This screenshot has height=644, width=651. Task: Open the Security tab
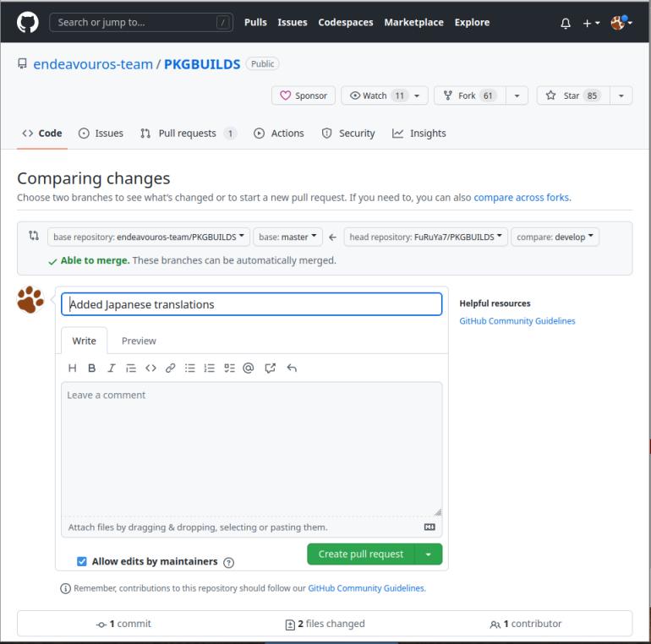(348, 134)
